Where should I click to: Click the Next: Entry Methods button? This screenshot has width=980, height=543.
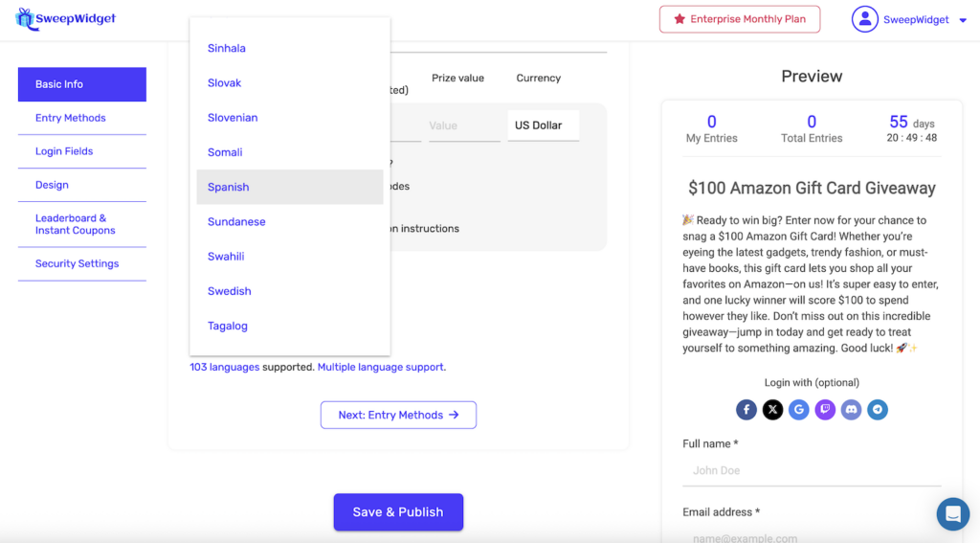pyautogui.click(x=398, y=415)
